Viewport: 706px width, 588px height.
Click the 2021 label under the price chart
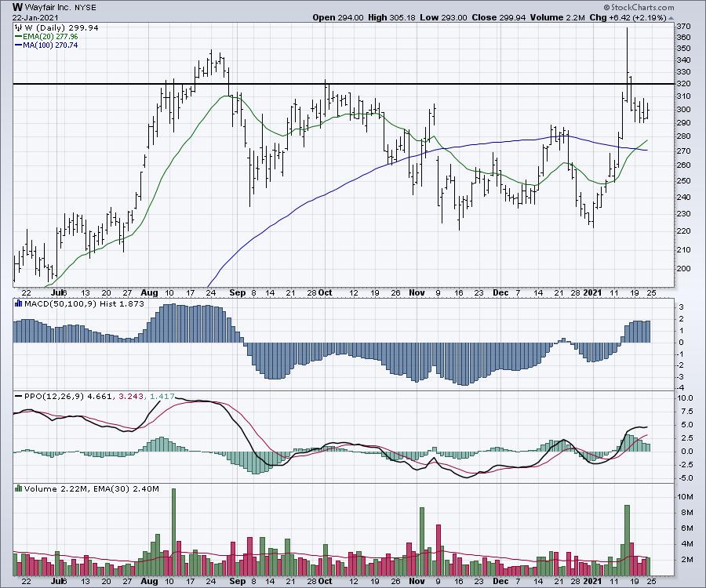[x=592, y=293]
